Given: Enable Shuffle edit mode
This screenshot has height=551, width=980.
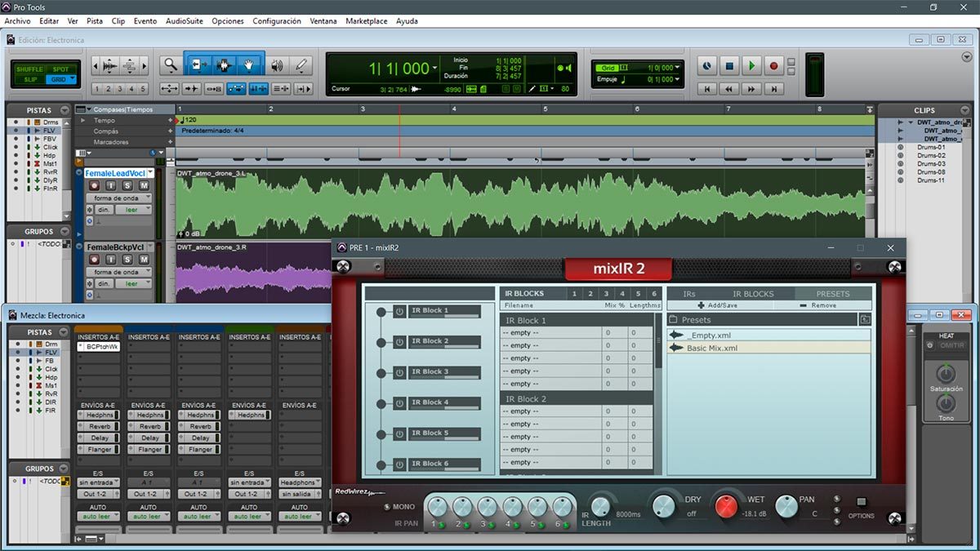Looking at the screenshot, I should pyautogui.click(x=30, y=69).
